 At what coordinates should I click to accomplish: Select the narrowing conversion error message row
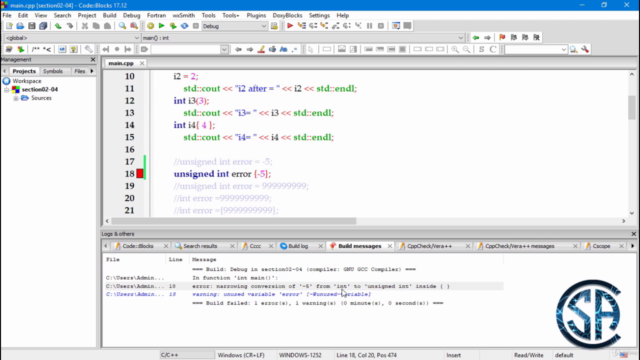pos(304,286)
